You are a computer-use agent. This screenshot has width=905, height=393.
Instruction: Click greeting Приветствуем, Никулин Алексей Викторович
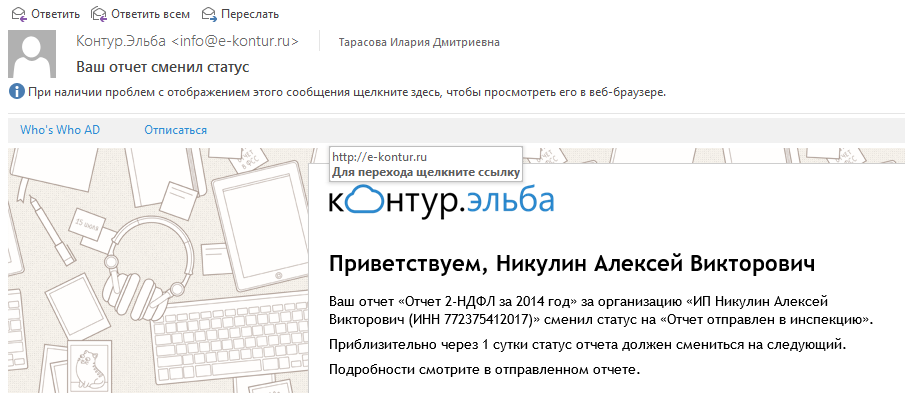pos(572,264)
